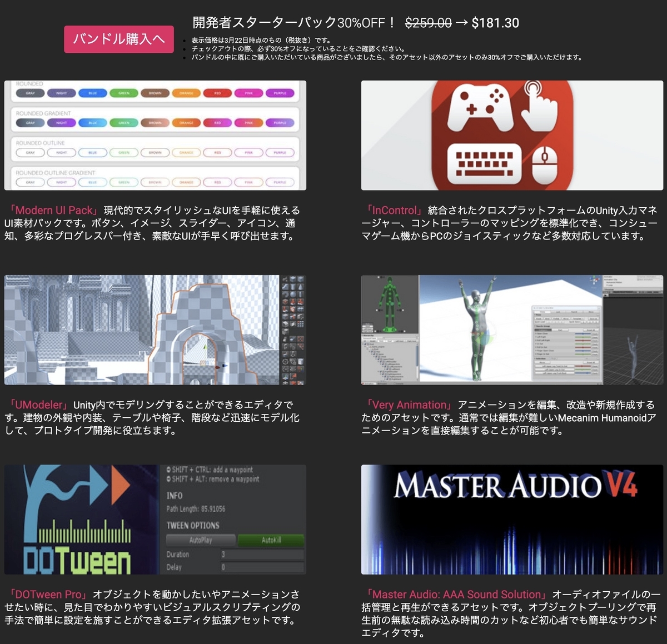
Task: Select the バンドルの中に既にご購入 note
Action: [387, 57]
